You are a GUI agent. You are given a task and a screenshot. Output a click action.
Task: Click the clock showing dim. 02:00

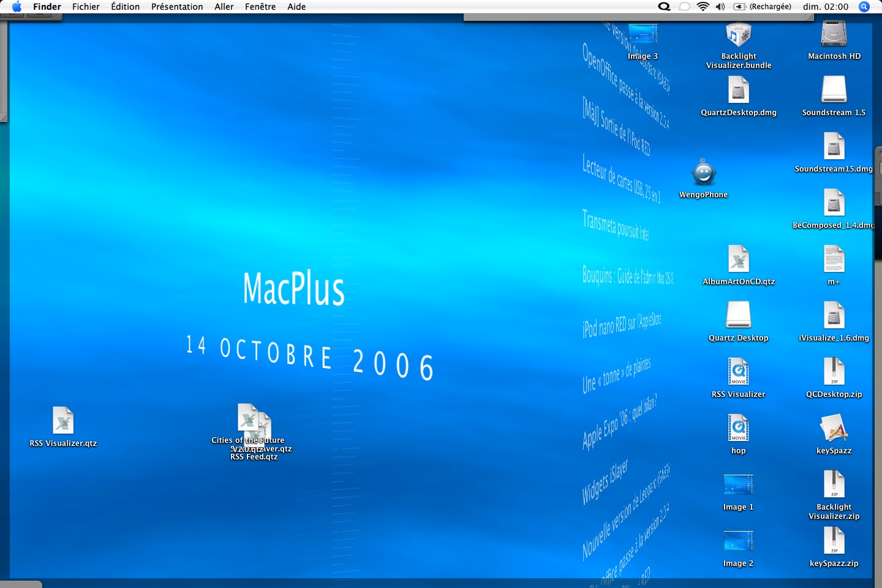click(x=826, y=7)
